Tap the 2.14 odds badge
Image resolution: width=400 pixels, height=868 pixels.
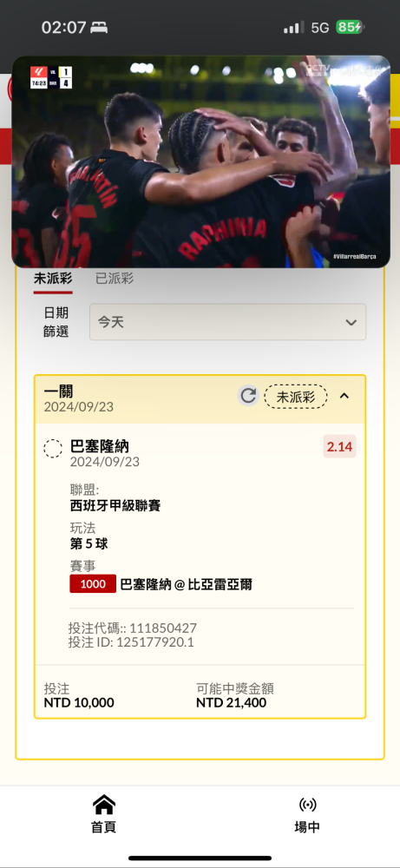(x=339, y=447)
